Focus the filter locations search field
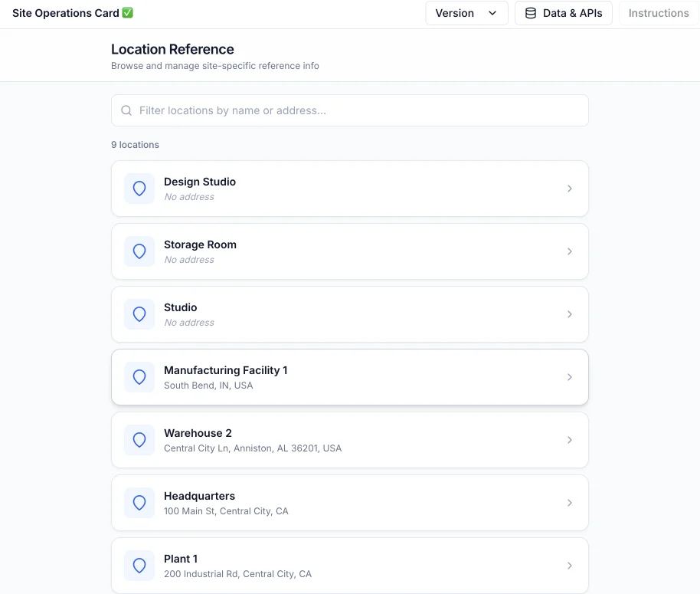 [x=360, y=110]
